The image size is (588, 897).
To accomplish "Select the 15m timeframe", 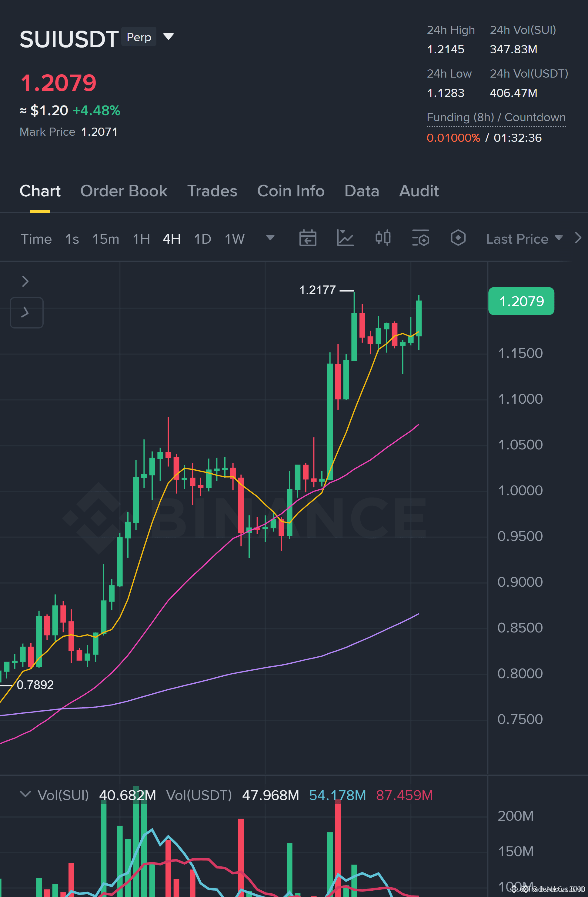I will (x=105, y=239).
